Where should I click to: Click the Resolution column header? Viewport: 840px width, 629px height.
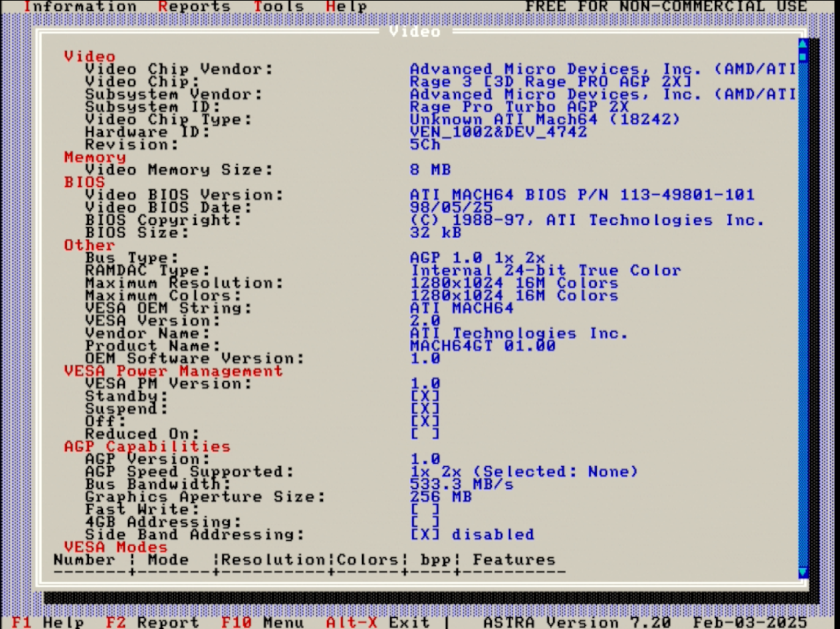(x=273, y=560)
